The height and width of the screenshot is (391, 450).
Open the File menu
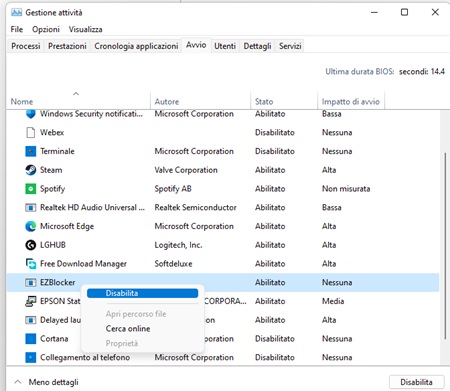point(17,29)
